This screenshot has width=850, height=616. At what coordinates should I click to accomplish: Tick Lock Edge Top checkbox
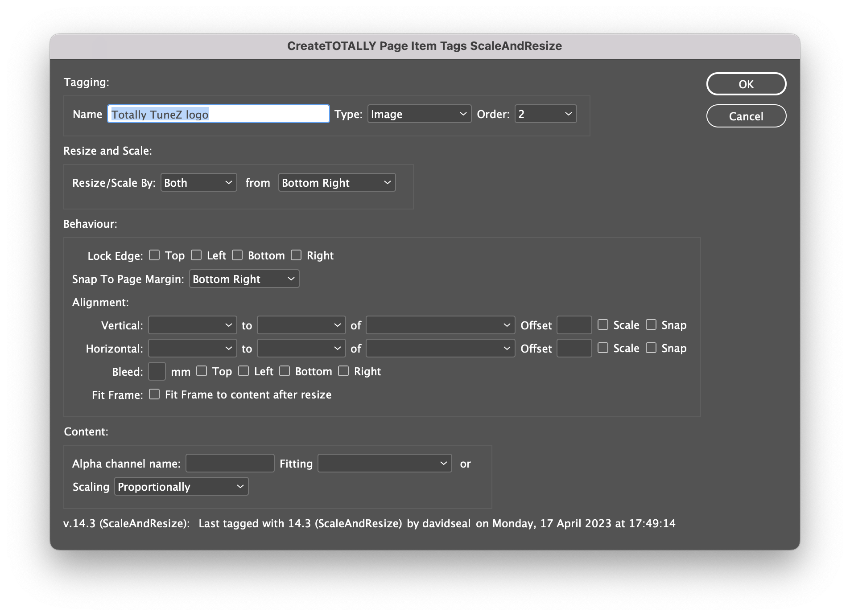pos(154,255)
